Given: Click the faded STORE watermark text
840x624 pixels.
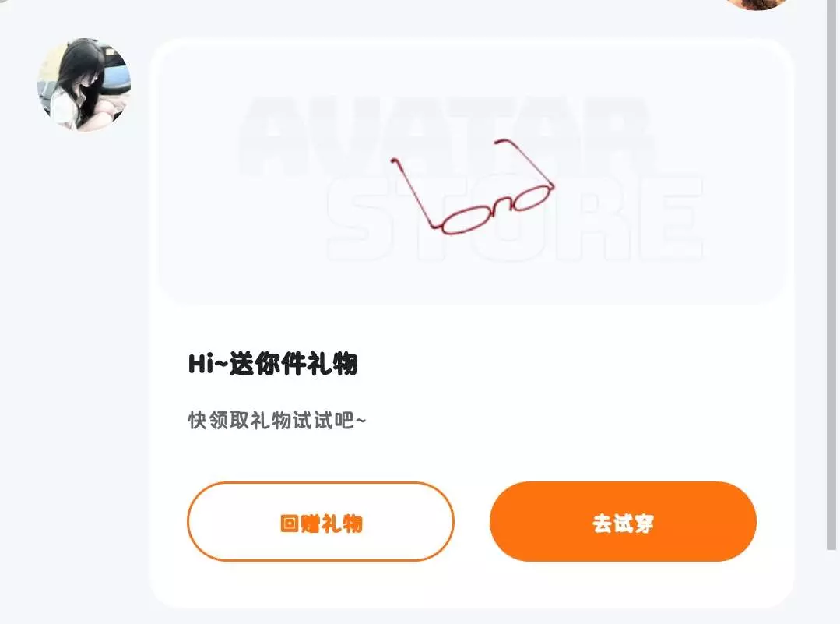Looking at the screenshot, I should (x=515, y=217).
